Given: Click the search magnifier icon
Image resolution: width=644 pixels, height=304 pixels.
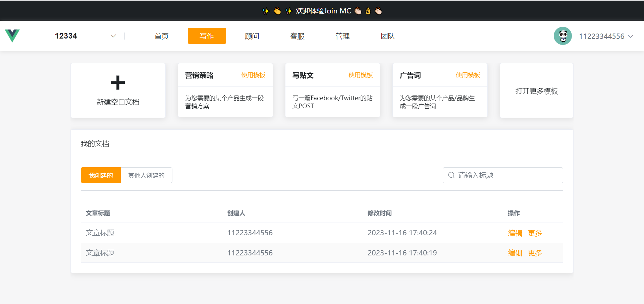Looking at the screenshot, I should coord(451,175).
